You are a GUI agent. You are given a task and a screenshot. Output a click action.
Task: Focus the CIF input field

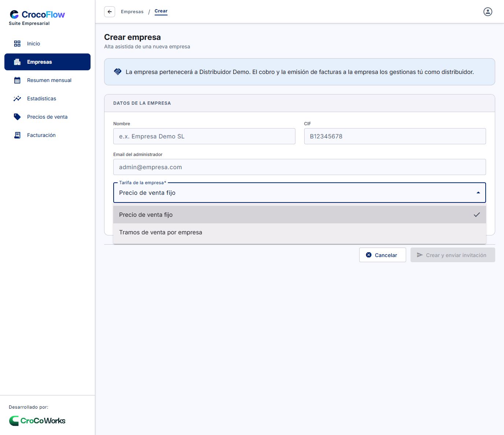click(x=395, y=136)
